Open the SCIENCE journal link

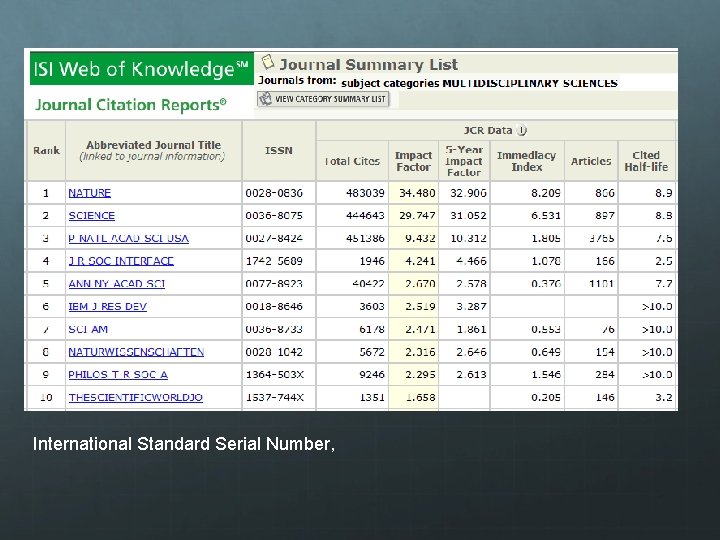(92, 216)
